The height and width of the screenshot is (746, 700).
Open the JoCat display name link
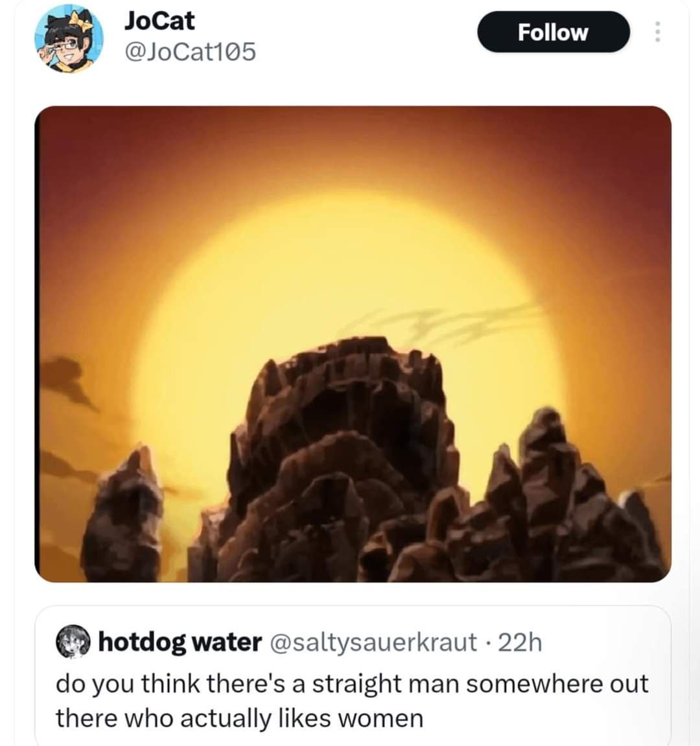click(x=159, y=21)
